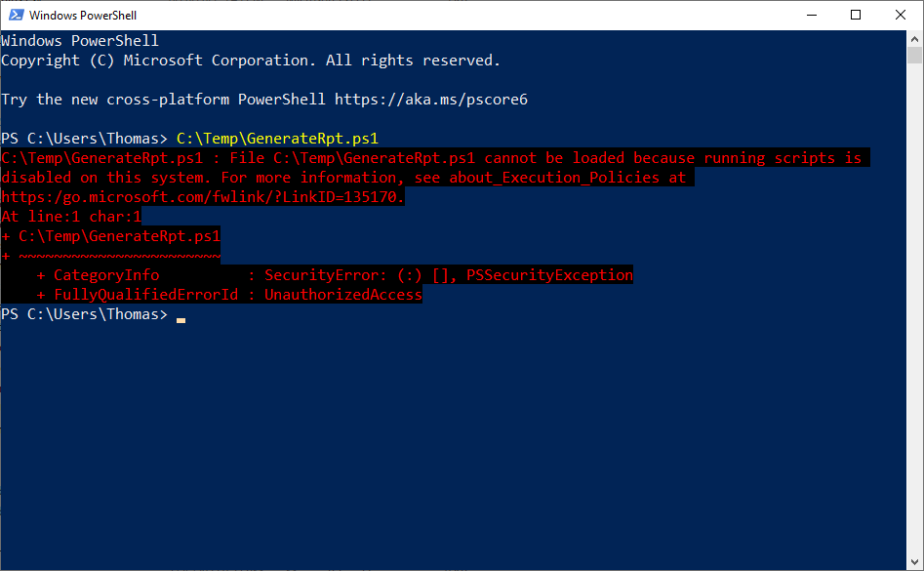Click the PS C:\Users\Thomas prompt line
924x571 pixels.
83,313
